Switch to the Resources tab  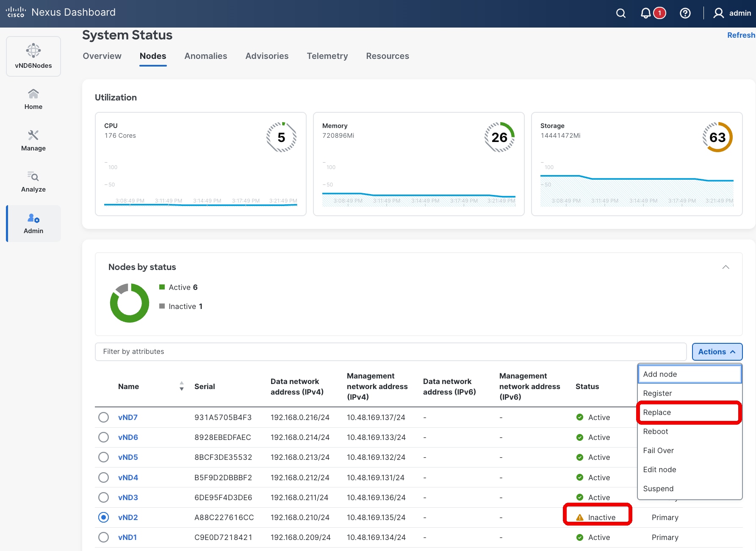[x=388, y=56]
